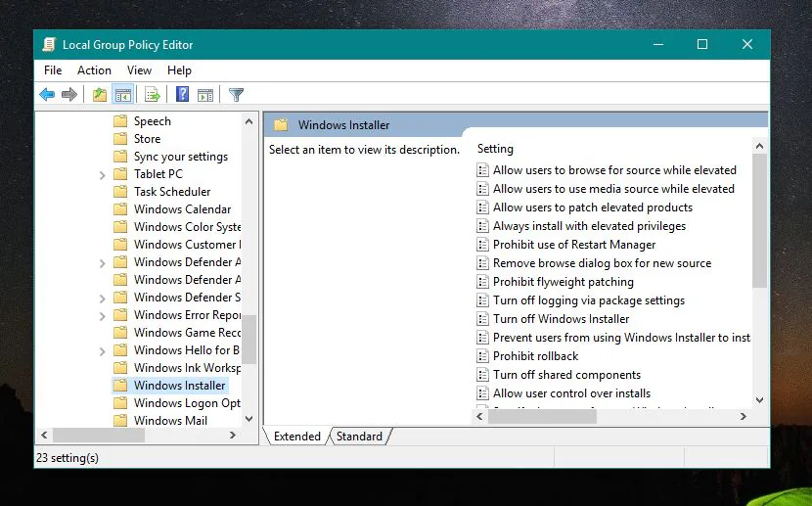Click settings list horizontal scroll right arrow
The height and width of the screenshot is (506, 812).
point(744,416)
